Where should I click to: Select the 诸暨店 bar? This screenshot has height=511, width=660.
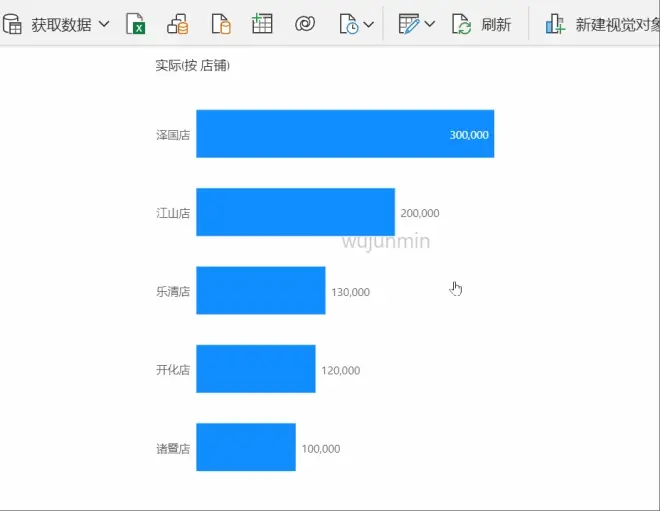(x=246, y=447)
